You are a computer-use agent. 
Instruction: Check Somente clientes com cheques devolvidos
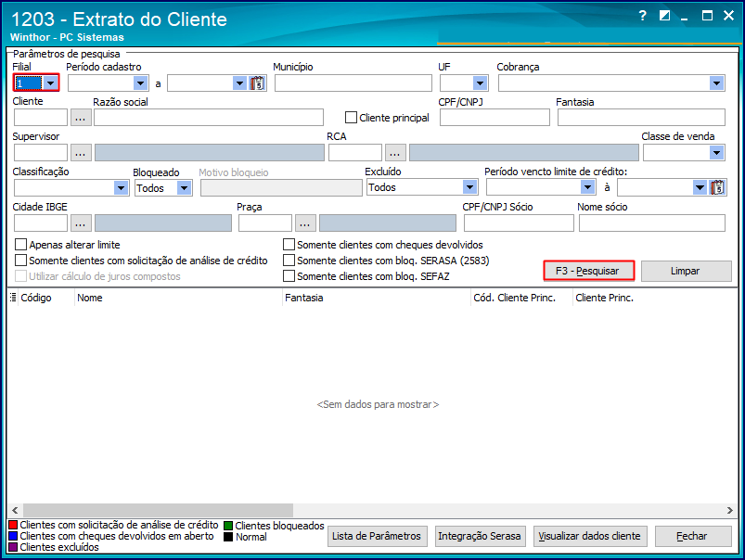pyautogui.click(x=289, y=245)
